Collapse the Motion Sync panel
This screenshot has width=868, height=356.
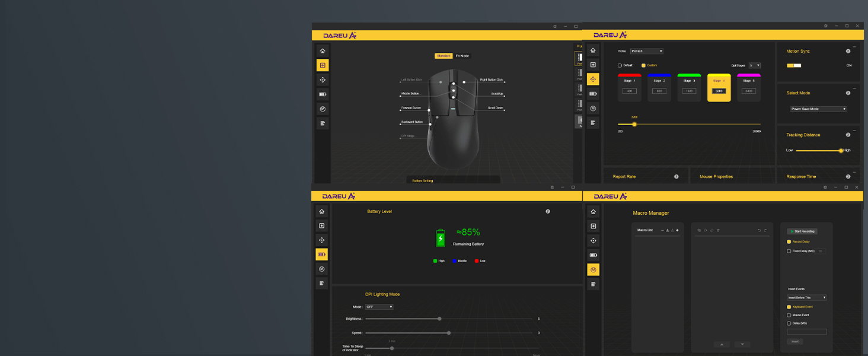(x=854, y=46)
